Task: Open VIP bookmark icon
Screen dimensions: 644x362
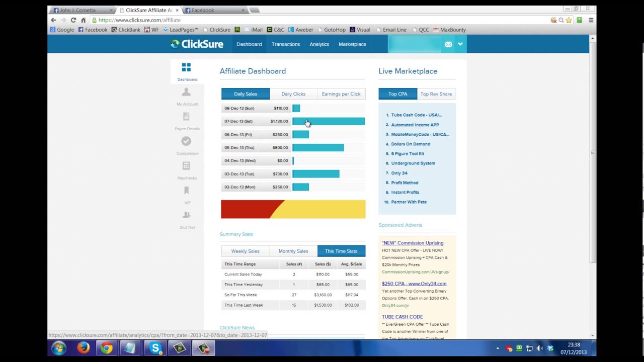Action: [186, 191]
